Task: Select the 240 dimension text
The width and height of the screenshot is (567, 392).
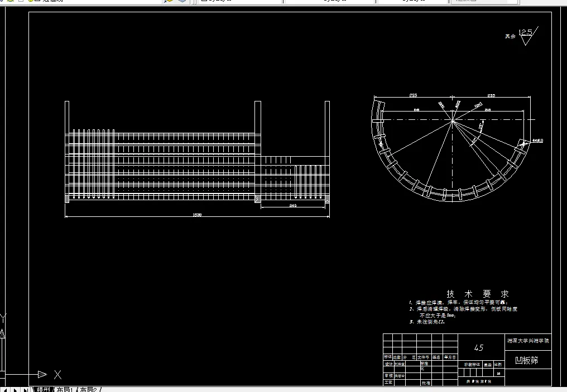Action: pos(293,205)
